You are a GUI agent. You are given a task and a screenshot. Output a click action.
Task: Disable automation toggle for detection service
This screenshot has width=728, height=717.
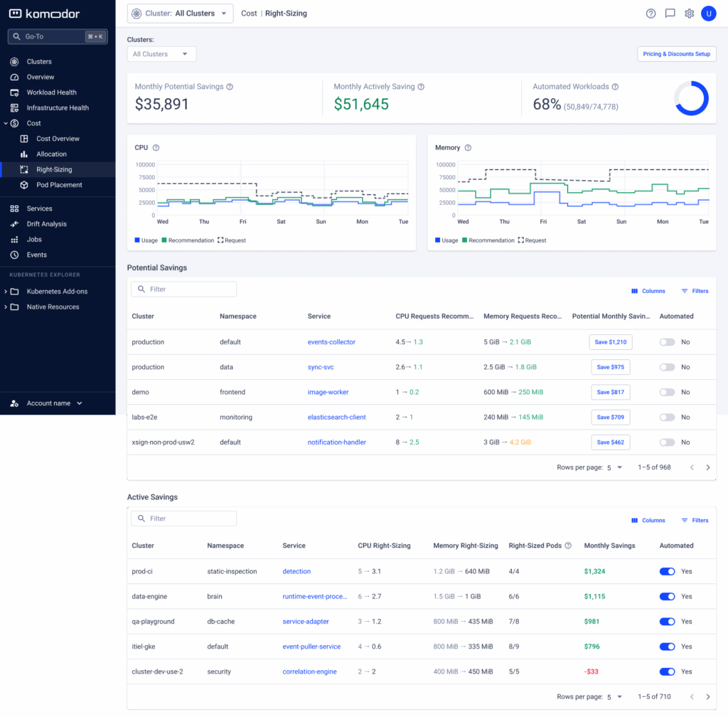(667, 572)
